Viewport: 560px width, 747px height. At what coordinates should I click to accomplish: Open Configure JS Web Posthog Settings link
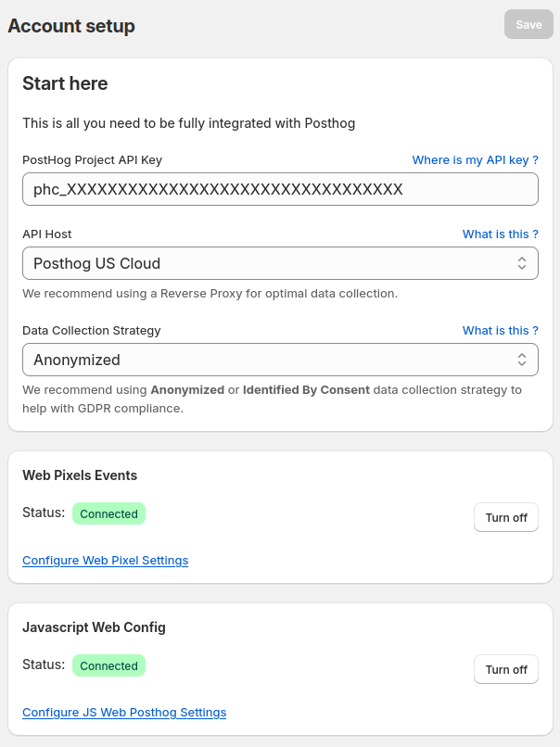coord(124,713)
